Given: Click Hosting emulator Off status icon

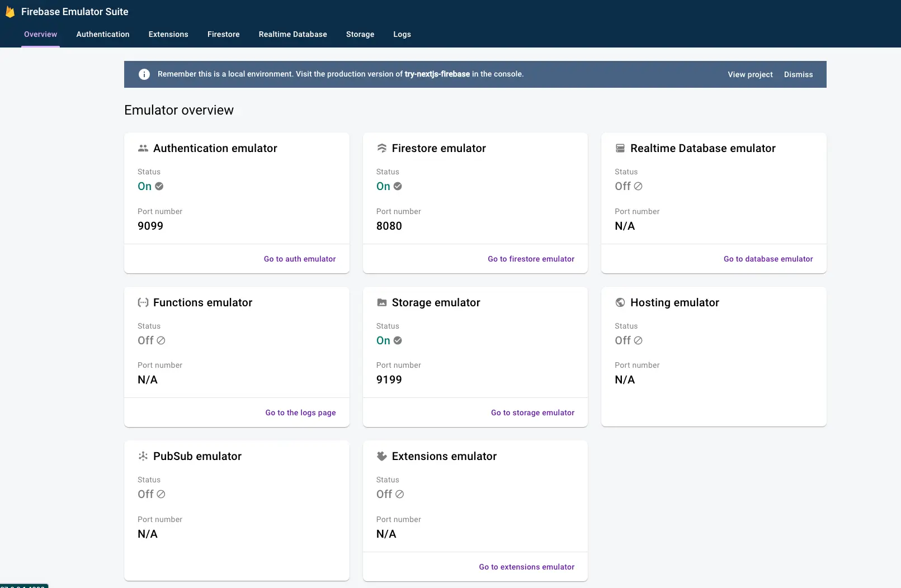Looking at the screenshot, I should point(638,340).
